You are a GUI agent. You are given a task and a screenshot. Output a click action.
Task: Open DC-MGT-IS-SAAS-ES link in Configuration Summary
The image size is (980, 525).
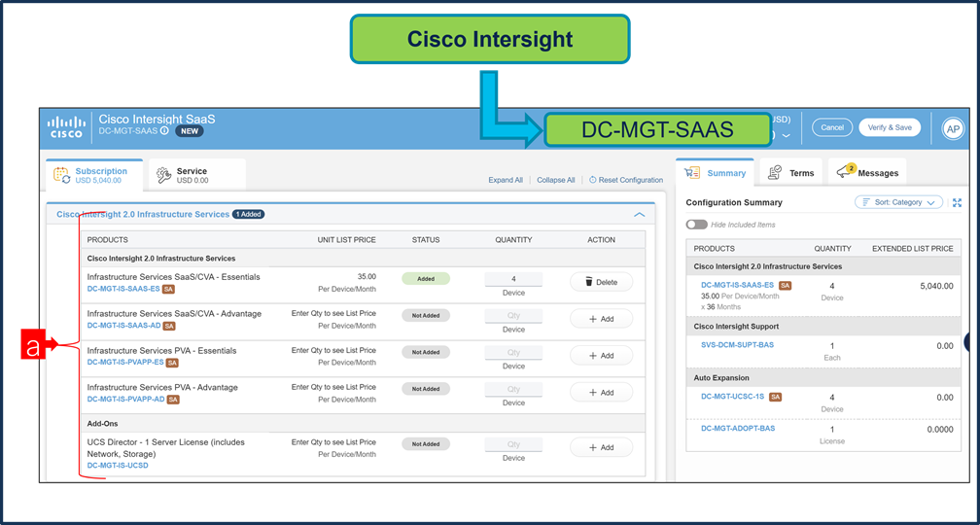pyautogui.click(x=738, y=285)
